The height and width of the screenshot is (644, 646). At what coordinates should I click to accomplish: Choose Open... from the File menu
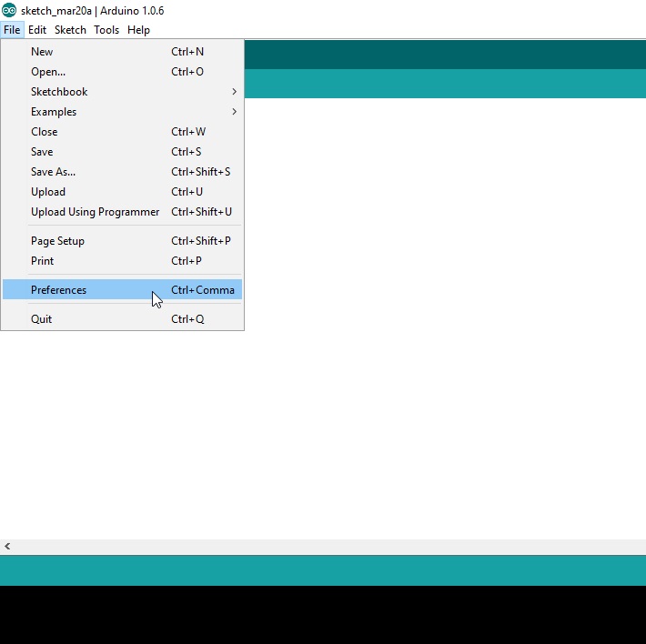pos(122,72)
